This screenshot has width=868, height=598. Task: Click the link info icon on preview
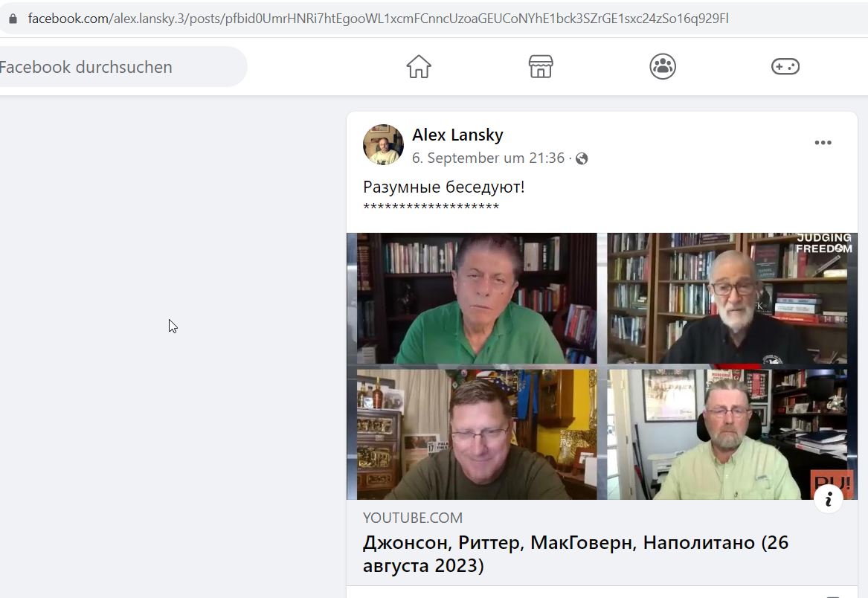coord(829,499)
